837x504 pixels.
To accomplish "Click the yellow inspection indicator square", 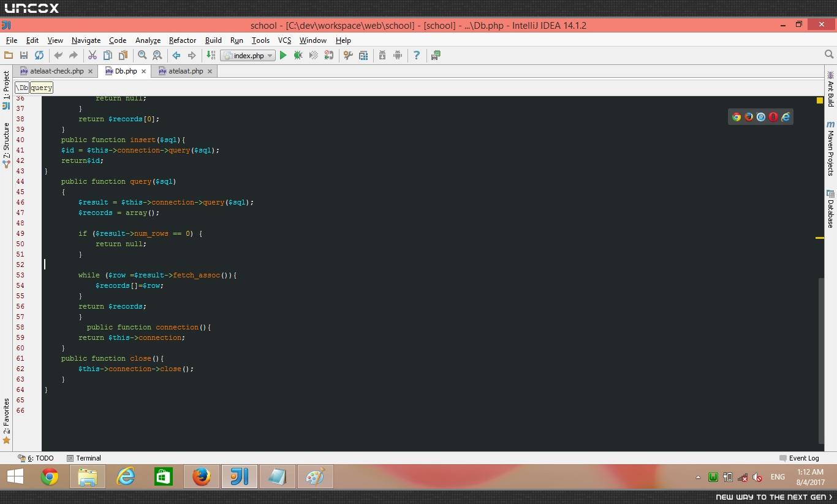I will [x=820, y=100].
